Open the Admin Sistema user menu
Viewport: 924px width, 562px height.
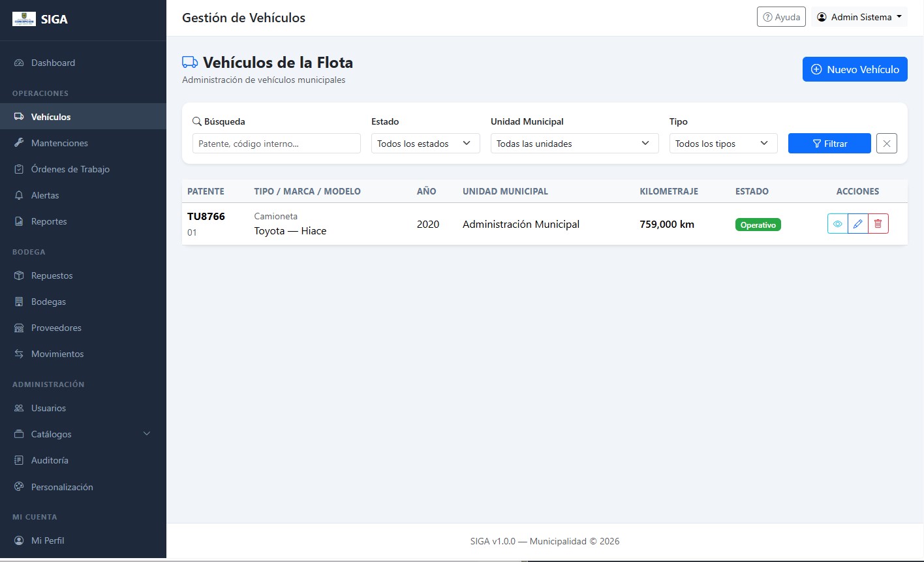[860, 17]
